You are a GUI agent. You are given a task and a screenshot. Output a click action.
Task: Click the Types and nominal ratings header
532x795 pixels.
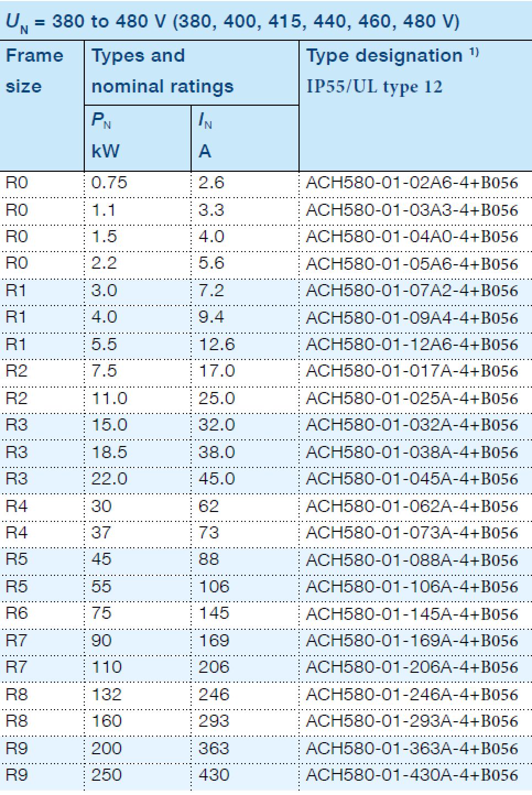(162, 71)
